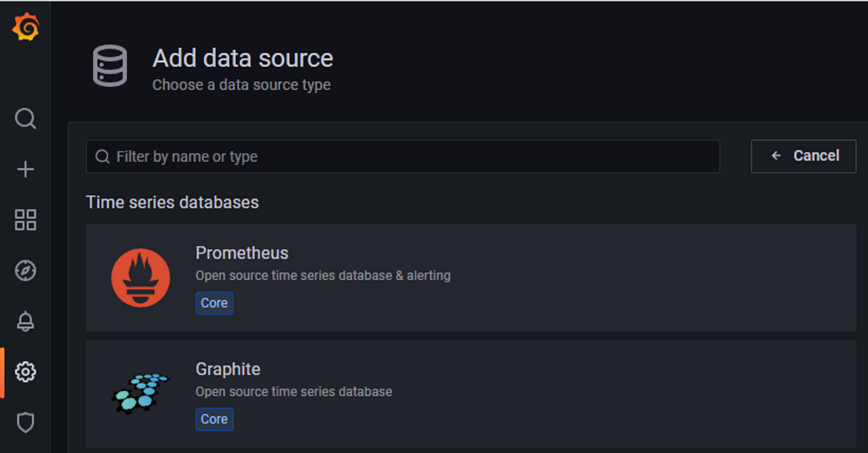
Task: Open the Dashboards grid icon
Action: [x=26, y=220]
